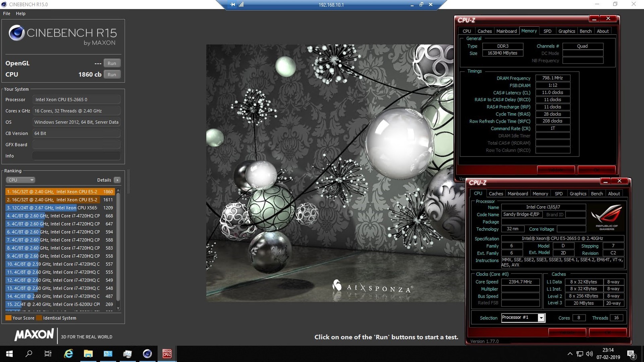Run the OpenGL benchmark test
Screen dimensions: 644x362
(112, 63)
